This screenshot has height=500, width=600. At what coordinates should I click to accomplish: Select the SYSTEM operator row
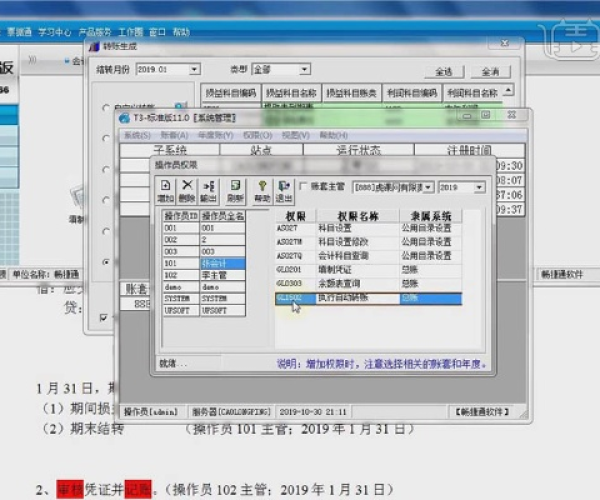pyautogui.click(x=204, y=299)
